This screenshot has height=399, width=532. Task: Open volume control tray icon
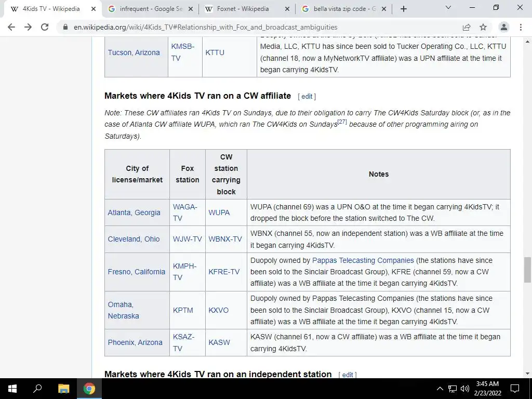465,389
